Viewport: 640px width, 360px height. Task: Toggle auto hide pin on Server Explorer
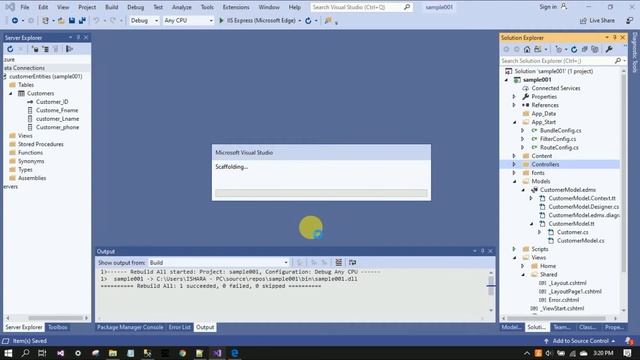point(78,38)
